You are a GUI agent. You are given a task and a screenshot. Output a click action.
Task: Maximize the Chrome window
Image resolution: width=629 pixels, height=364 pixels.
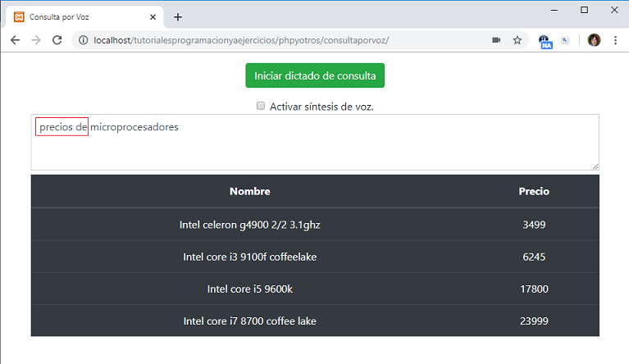585,10
